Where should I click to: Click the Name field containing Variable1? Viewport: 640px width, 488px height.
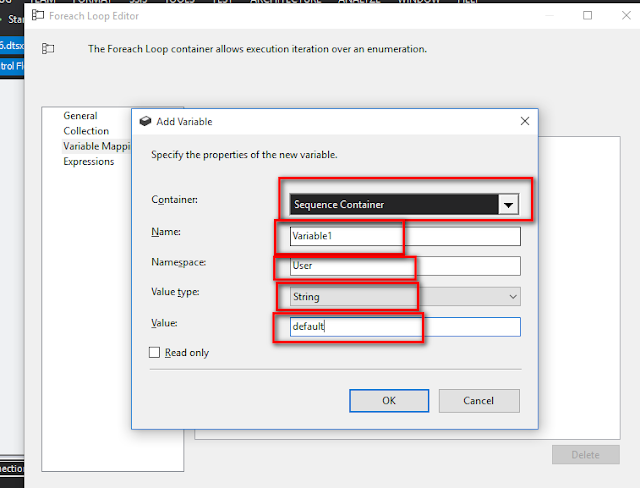pos(405,236)
